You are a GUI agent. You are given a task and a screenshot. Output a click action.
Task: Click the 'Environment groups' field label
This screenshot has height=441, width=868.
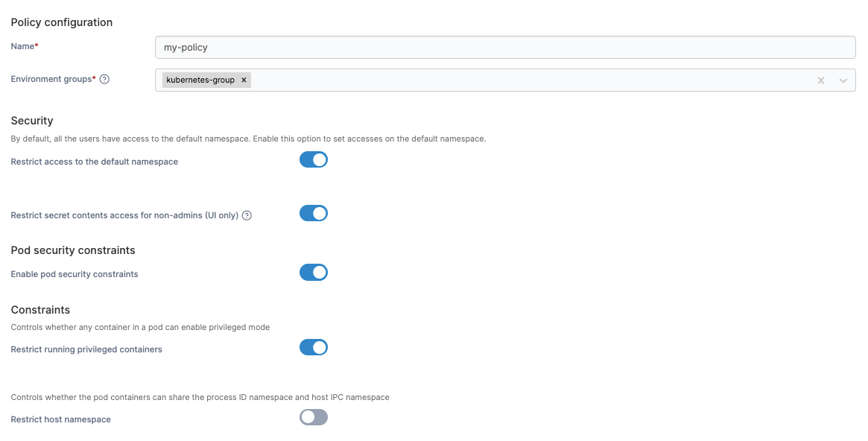click(x=51, y=79)
